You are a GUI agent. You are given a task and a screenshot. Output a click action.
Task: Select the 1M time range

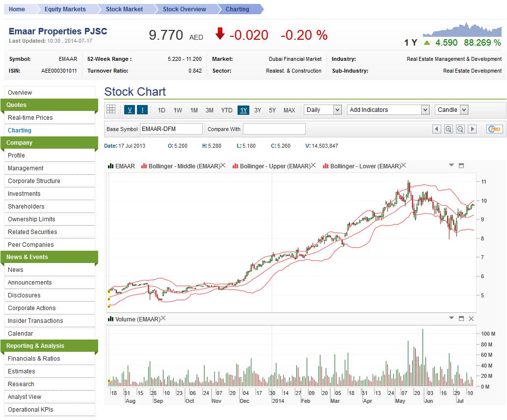pos(194,110)
